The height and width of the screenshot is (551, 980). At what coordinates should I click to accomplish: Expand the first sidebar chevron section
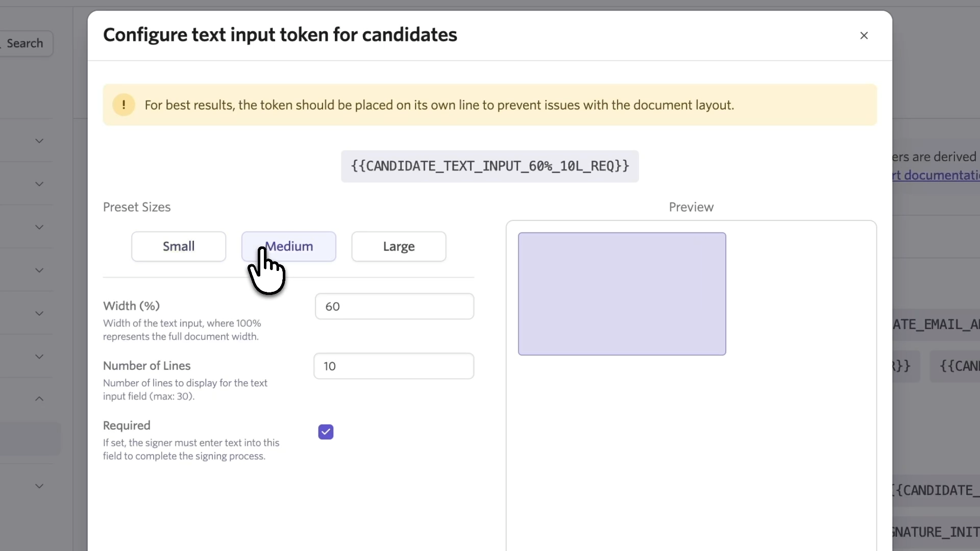[x=39, y=141]
